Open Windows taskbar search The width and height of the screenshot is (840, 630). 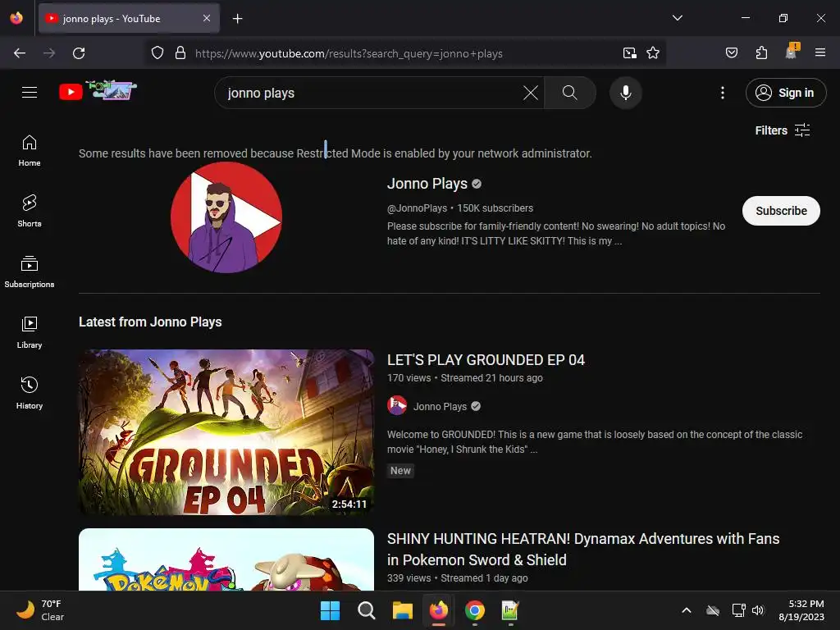click(x=367, y=610)
